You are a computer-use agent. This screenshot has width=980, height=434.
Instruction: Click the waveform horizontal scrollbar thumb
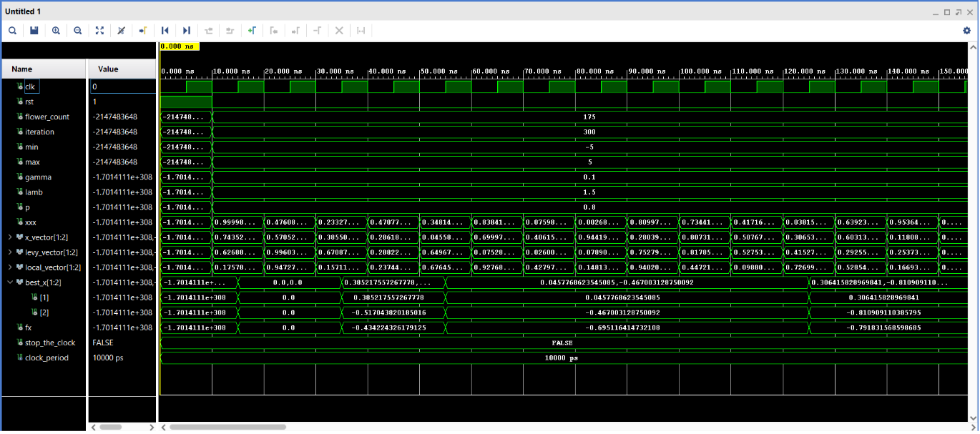227,427
